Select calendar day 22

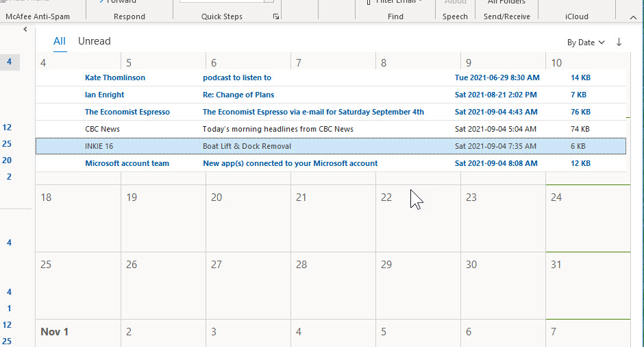[418, 219]
